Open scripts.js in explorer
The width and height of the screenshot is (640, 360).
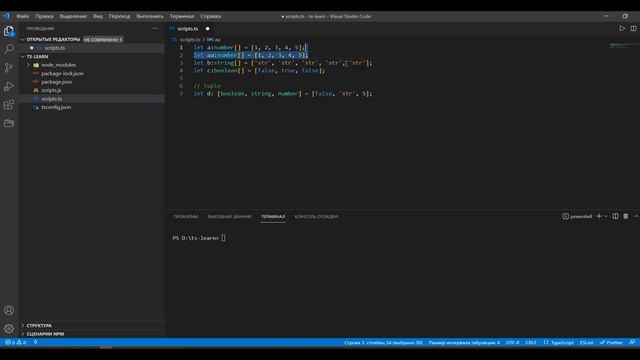51,90
